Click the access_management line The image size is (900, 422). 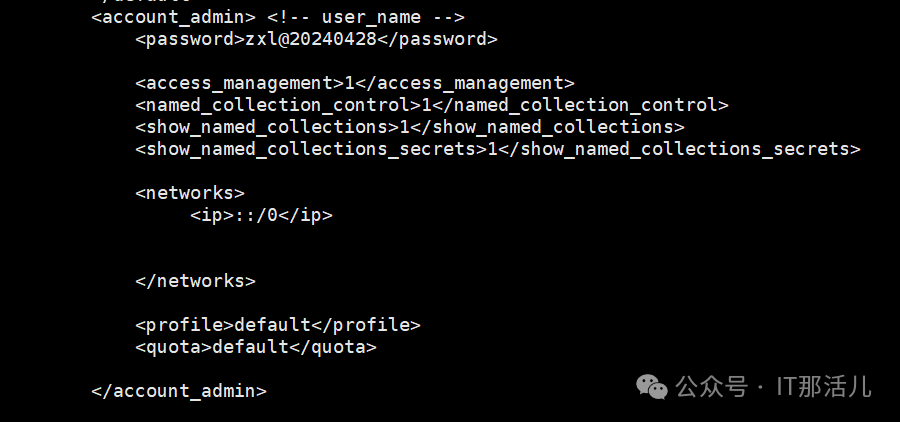(x=355, y=82)
